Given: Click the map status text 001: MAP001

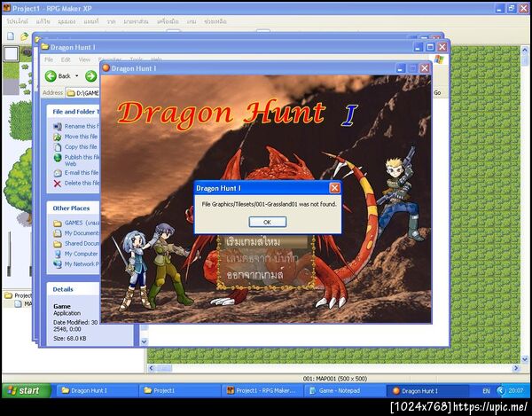Looking at the screenshot, I should pyautogui.click(x=335, y=379).
